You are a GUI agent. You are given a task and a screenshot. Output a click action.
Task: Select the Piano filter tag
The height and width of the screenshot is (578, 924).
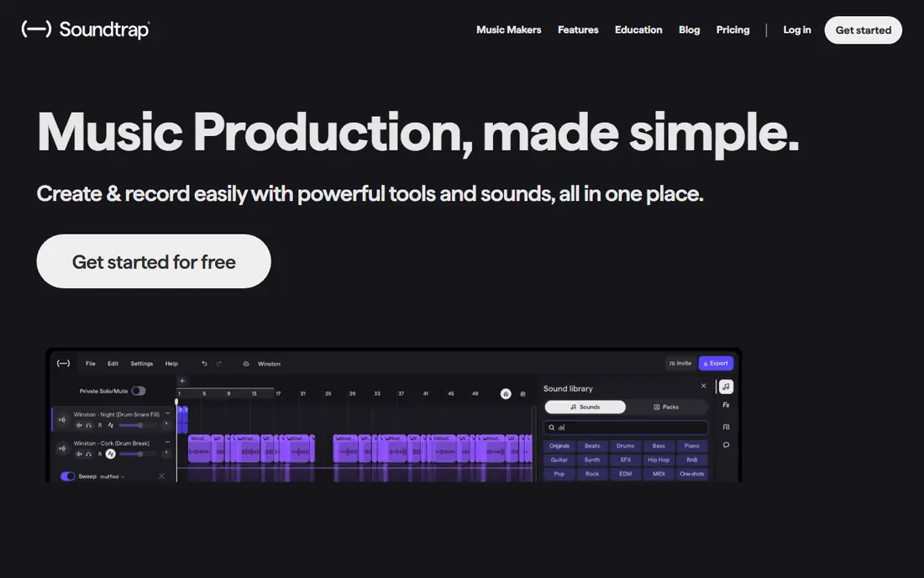click(x=692, y=446)
